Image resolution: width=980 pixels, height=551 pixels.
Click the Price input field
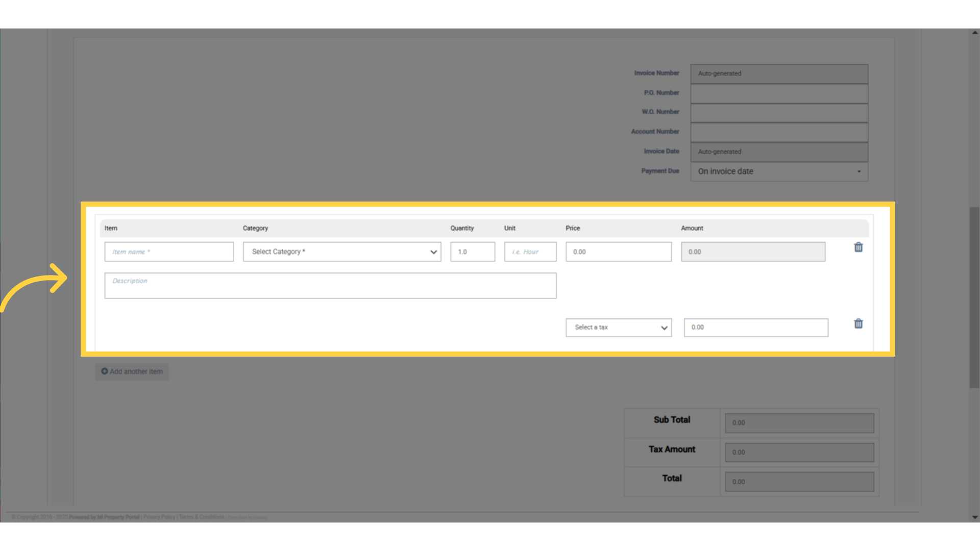(618, 252)
